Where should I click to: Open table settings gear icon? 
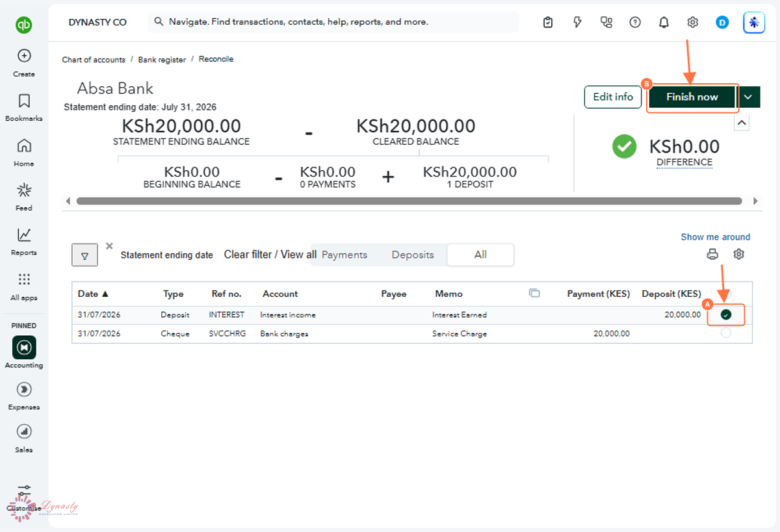pyautogui.click(x=738, y=254)
